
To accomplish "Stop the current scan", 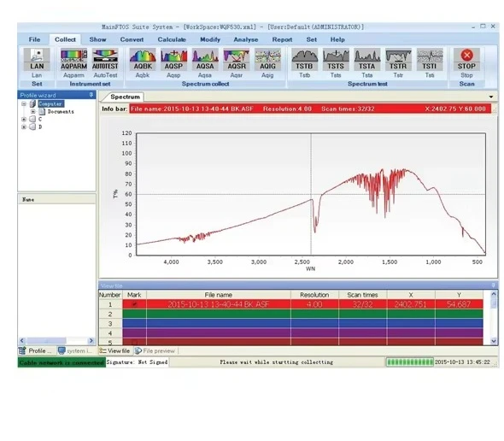I will pyautogui.click(x=466, y=59).
